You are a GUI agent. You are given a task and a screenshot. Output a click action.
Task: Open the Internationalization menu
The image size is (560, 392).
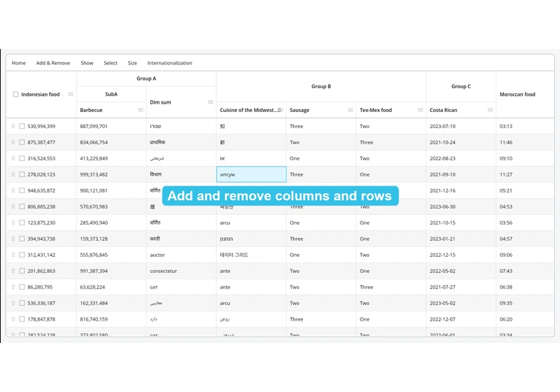click(x=169, y=63)
